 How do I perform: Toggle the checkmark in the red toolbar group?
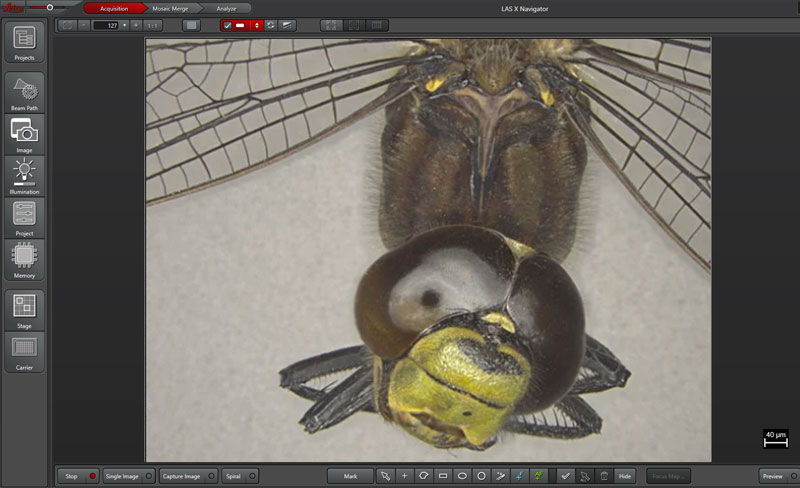click(228, 24)
